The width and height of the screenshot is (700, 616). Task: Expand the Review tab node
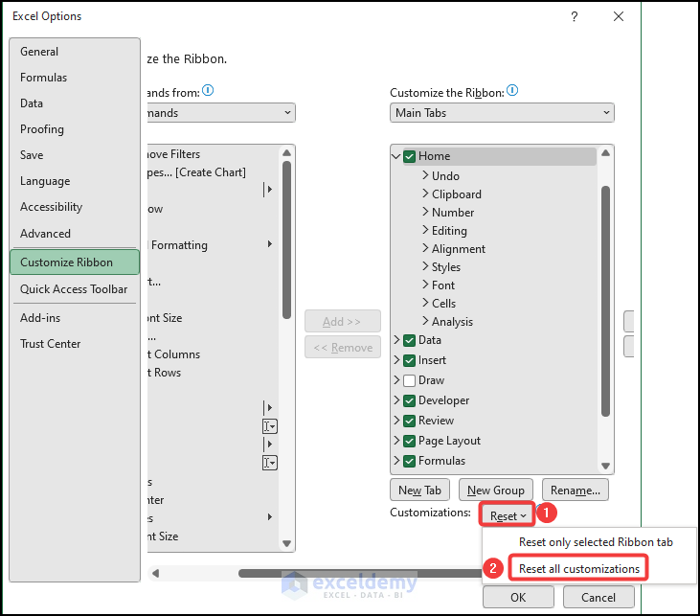coord(396,421)
